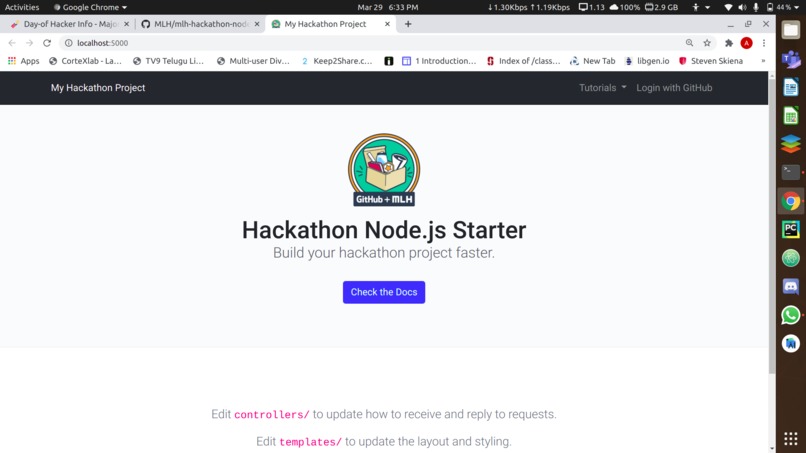
Task: Open the stacked layers app in dock
Action: coord(791,144)
